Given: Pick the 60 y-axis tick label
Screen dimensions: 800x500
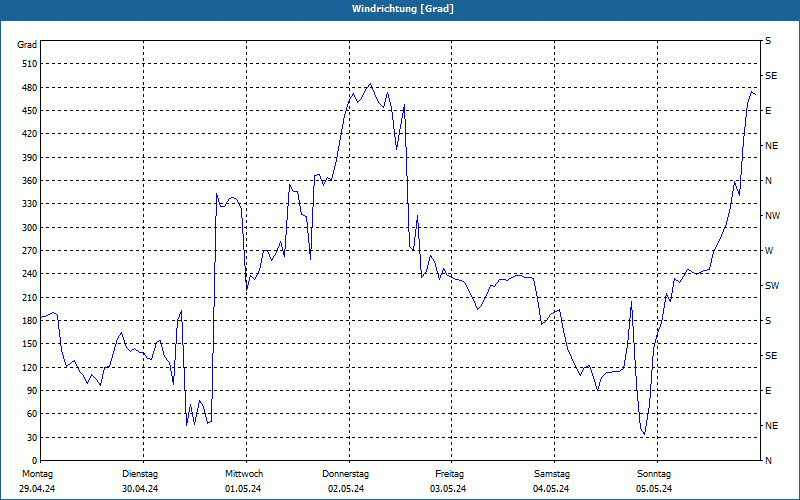Looking at the screenshot, I should [x=33, y=413].
